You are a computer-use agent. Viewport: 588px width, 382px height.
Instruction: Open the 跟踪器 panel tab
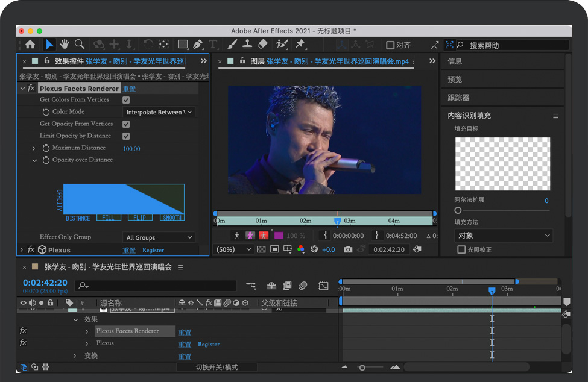[458, 97]
